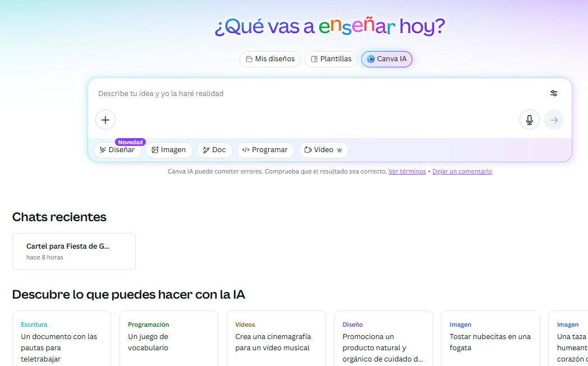This screenshot has height=366, width=588.
Task: Choose the Vídeo premium option
Action: tap(323, 150)
